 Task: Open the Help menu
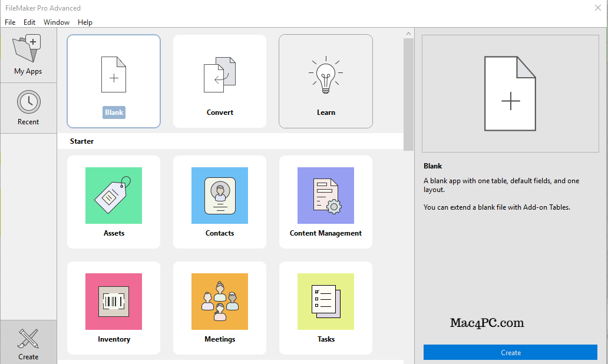coord(85,22)
